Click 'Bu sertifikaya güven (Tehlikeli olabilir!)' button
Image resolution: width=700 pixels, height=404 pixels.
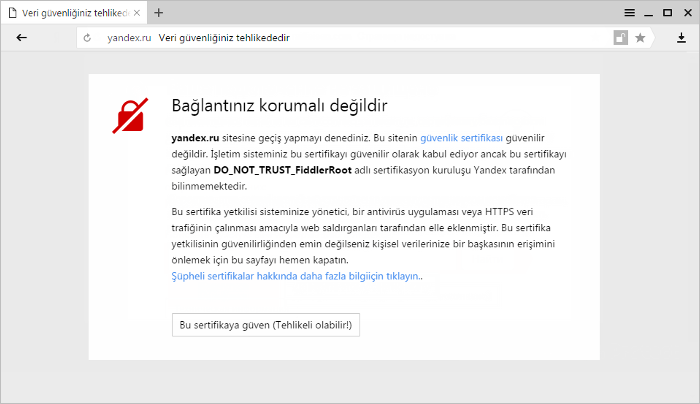(x=266, y=325)
